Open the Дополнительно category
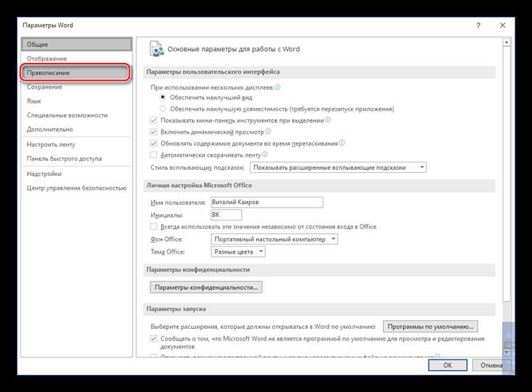 pyautogui.click(x=77, y=129)
